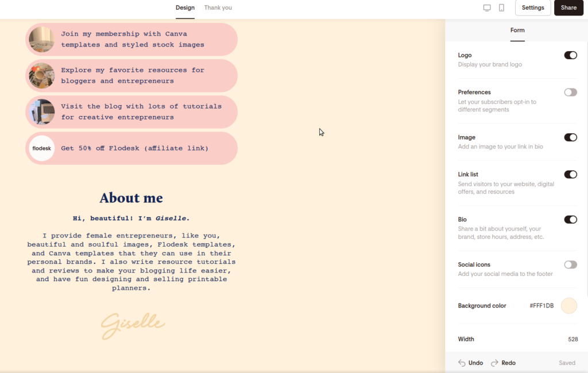This screenshot has width=588, height=373.
Task: Edit the #FFF1DB hex color value
Action: coord(541,306)
